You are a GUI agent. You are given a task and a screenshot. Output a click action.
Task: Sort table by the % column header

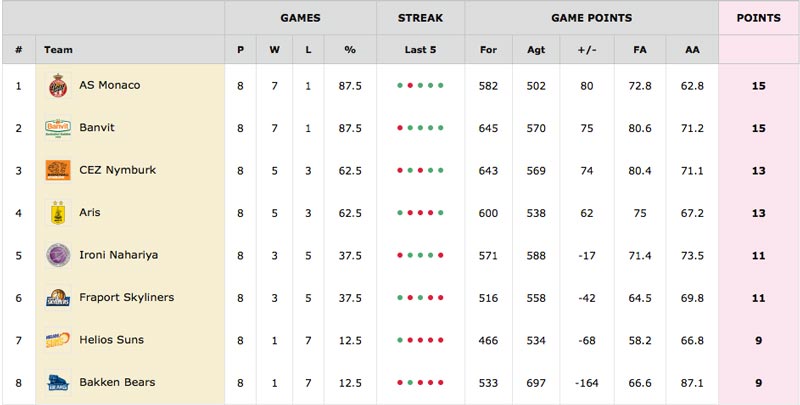(x=350, y=49)
